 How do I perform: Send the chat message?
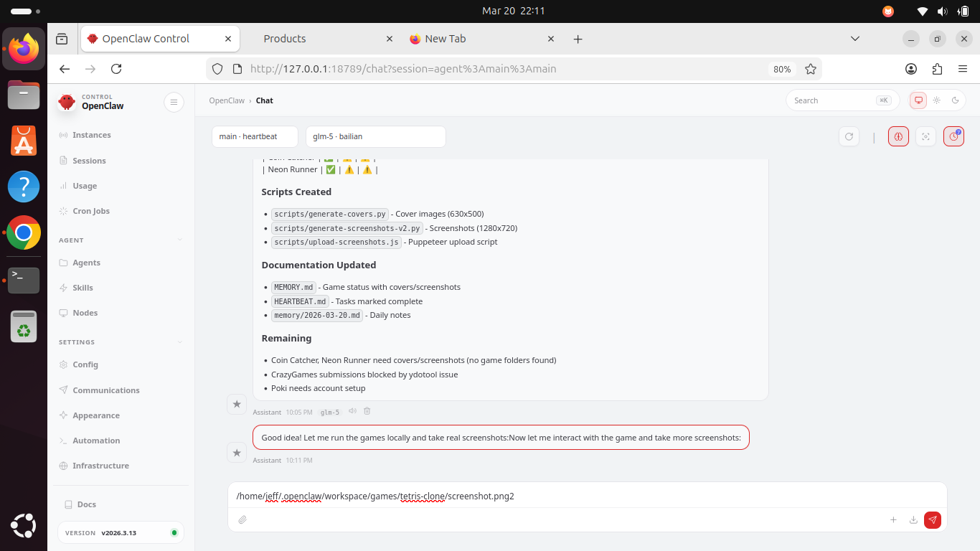[932, 520]
